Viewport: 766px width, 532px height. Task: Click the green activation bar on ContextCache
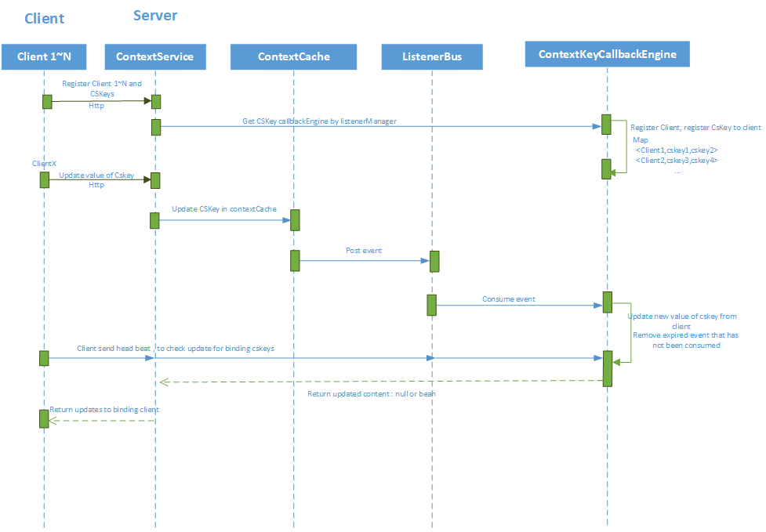(295, 260)
